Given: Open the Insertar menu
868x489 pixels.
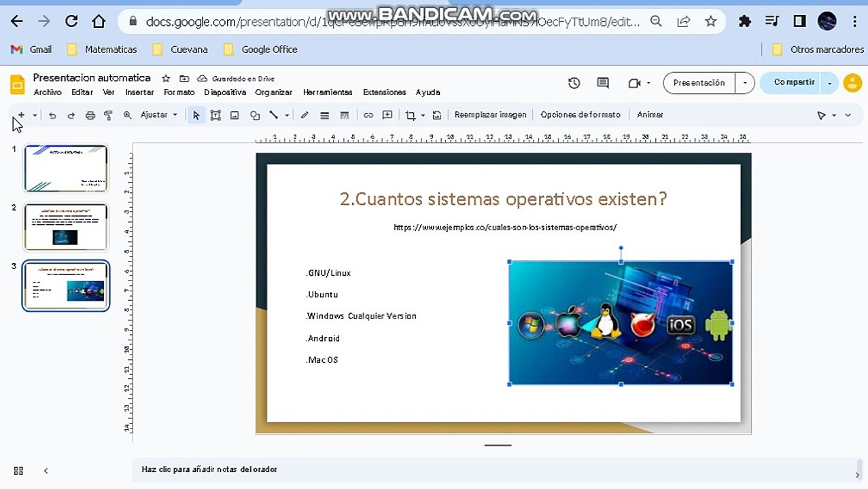Looking at the screenshot, I should pyautogui.click(x=139, y=92).
